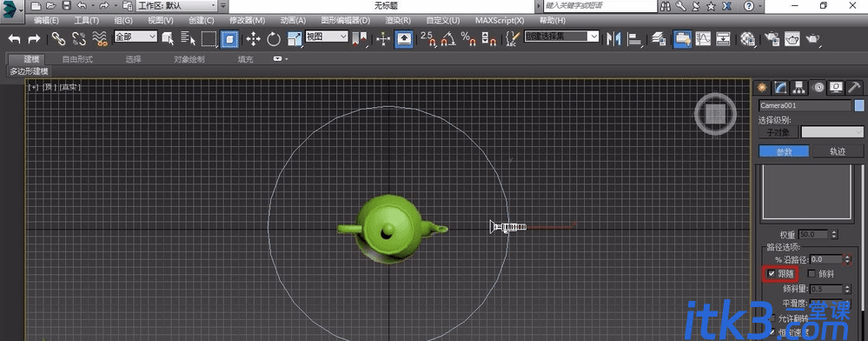This screenshot has height=341, width=868.
Task: Toggle the Ribbon graphite tools icon
Action: coord(682,38)
